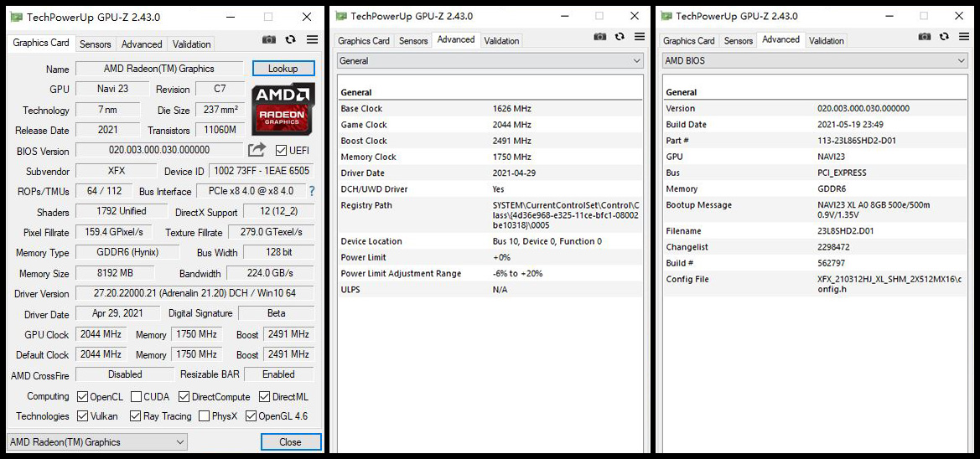Click the Device Location value Bus 10
Image resolution: width=980 pixels, height=459 pixels.
click(547, 241)
